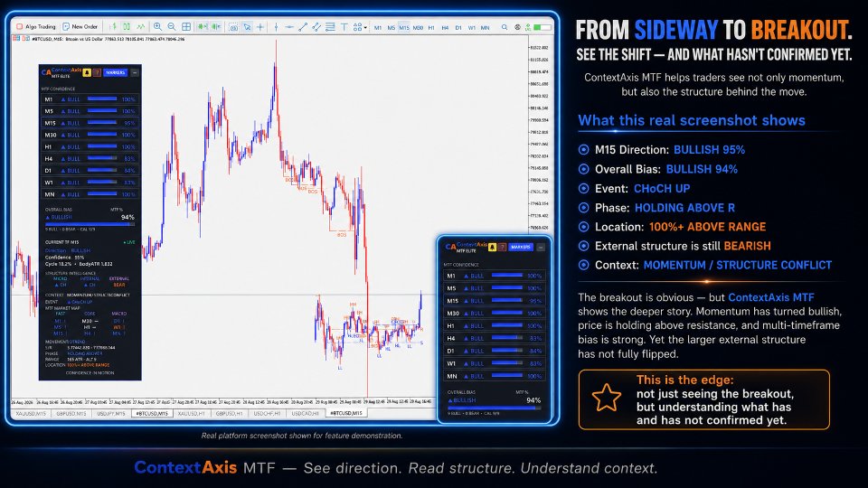The height and width of the screenshot is (488, 868).
Task: Set toolbar timeframe to M30
Action: (x=418, y=27)
